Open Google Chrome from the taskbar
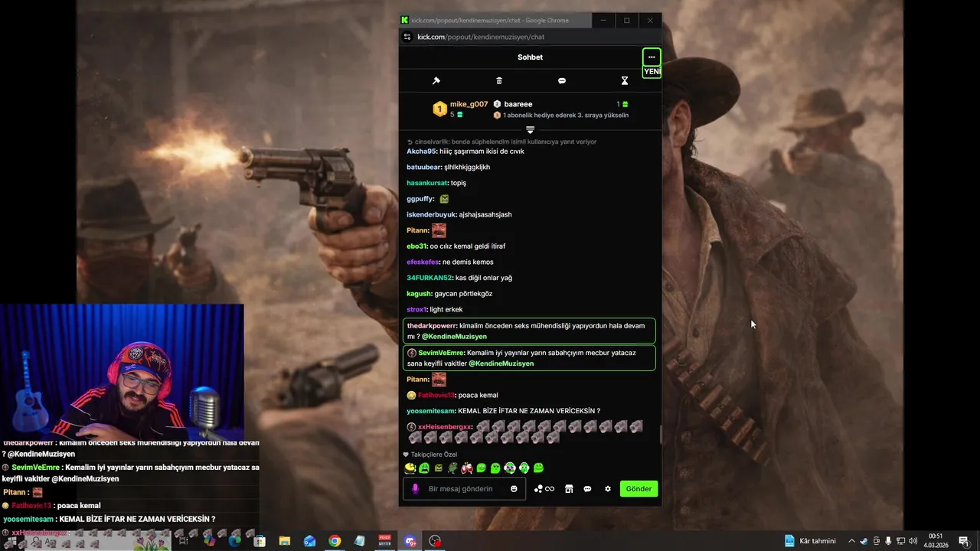The height and width of the screenshot is (551, 980). [335, 541]
